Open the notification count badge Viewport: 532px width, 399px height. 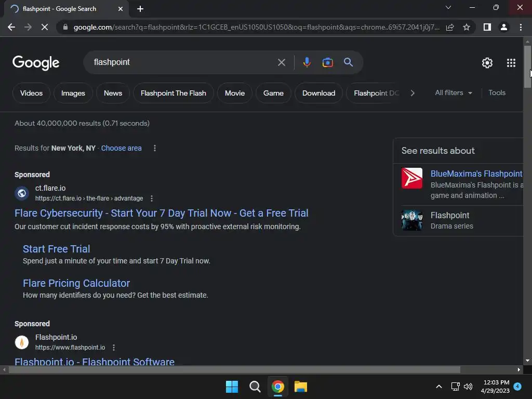pos(517,387)
